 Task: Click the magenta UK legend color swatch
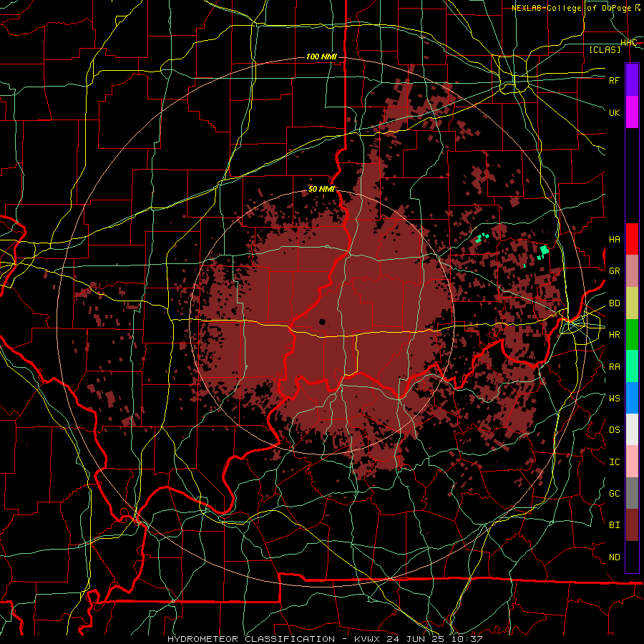[632, 112]
